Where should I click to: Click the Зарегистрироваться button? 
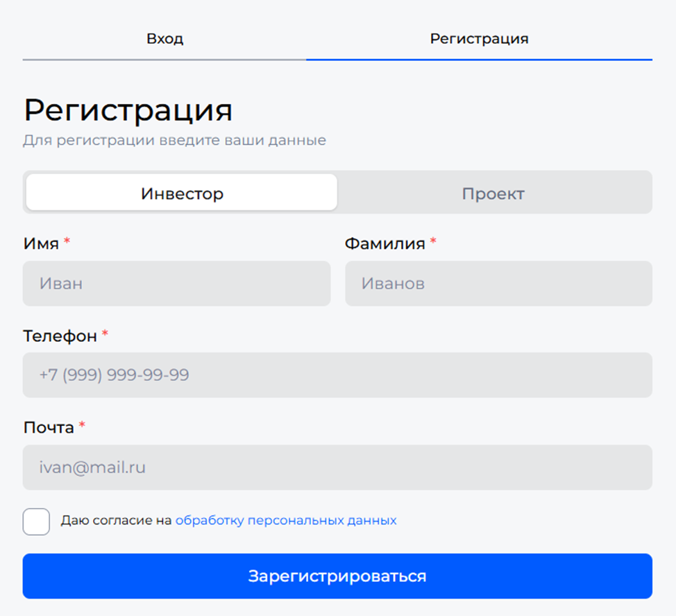coord(338,576)
